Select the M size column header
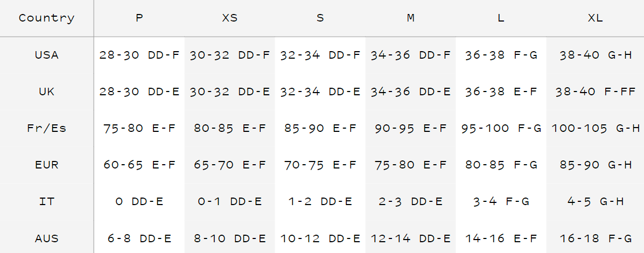 410,18
